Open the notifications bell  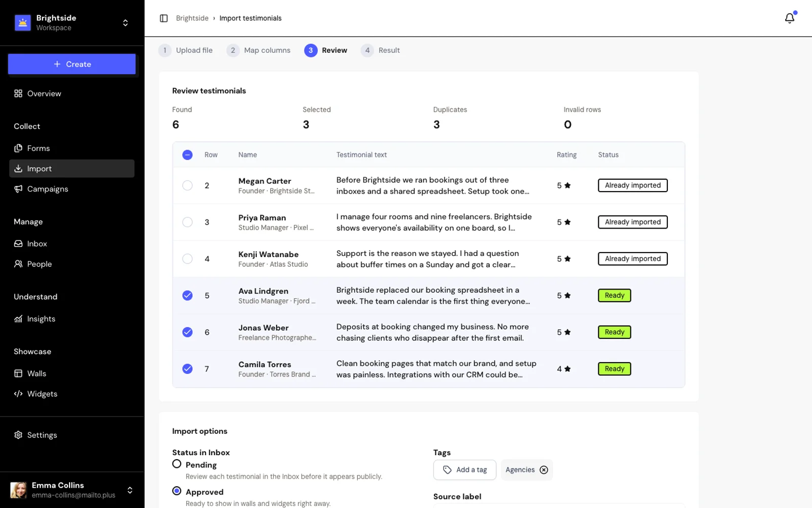(x=789, y=18)
